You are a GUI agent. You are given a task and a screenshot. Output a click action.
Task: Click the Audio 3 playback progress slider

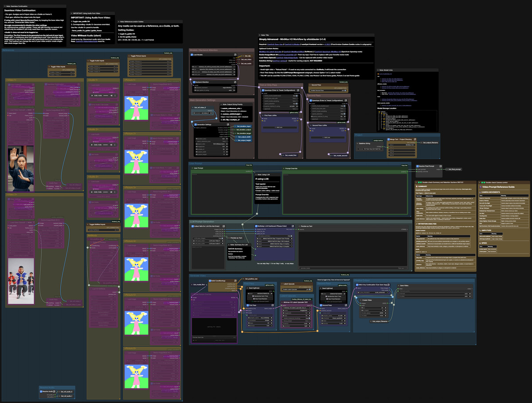[x=106, y=192]
